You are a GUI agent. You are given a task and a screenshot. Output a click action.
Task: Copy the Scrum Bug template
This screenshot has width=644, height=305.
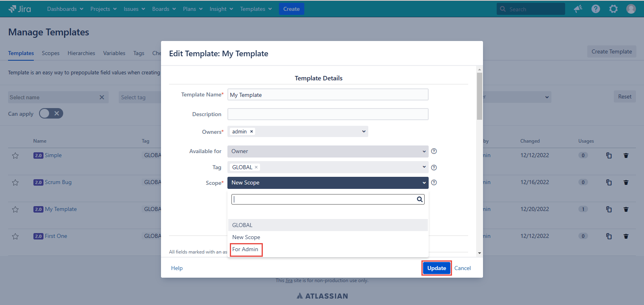point(609,182)
